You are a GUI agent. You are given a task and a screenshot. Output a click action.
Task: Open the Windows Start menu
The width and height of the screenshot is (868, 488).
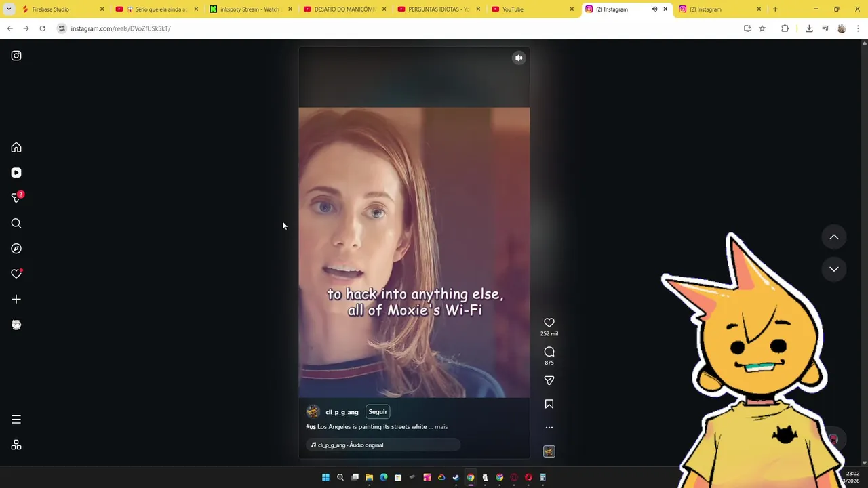[x=325, y=477]
